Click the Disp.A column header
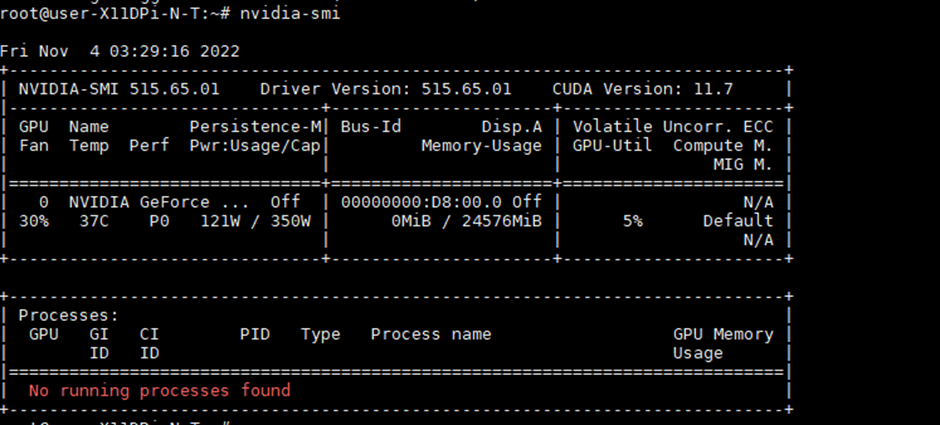This screenshot has width=940, height=425. tap(511, 127)
